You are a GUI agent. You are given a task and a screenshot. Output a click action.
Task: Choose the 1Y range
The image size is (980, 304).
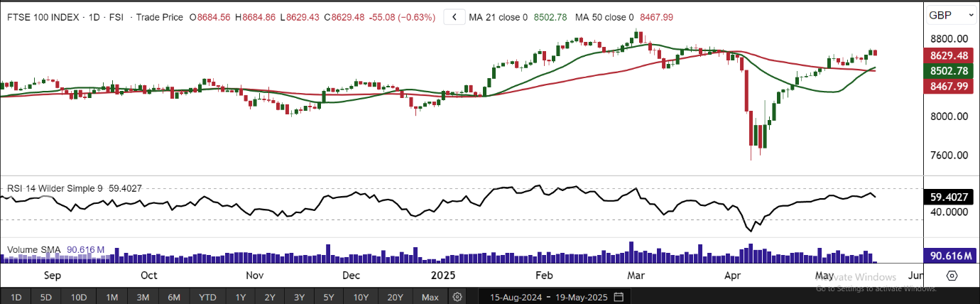(241, 296)
